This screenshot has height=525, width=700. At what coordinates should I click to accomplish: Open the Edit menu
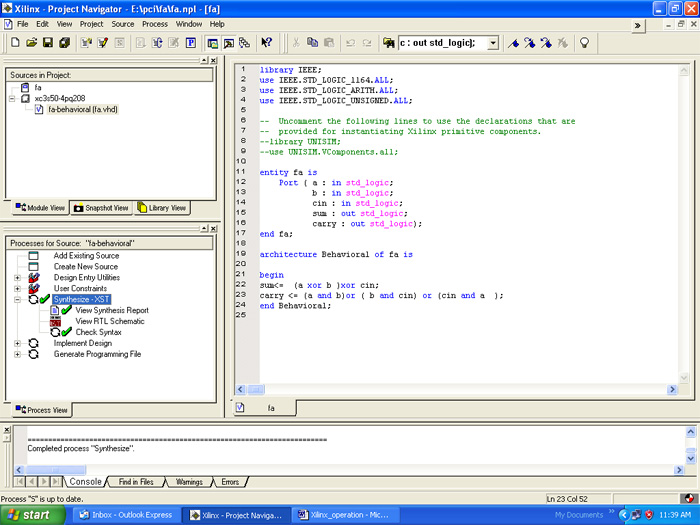(x=42, y=24)
